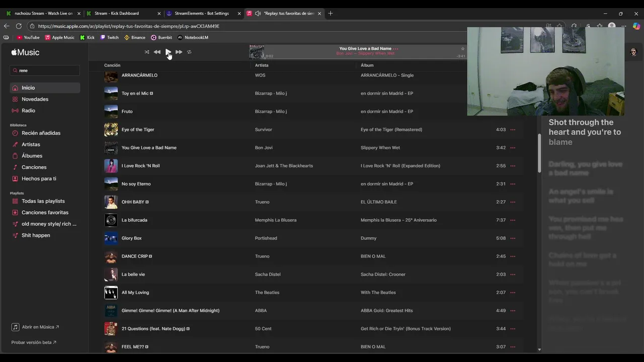Skip to the next track
This screenshot has width=644, height=362.
pyautogui.click(x=179, y=52)
